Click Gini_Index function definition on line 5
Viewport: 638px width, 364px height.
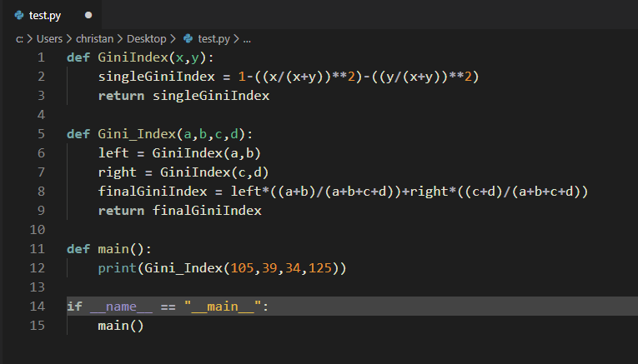pyautogui.click(x=137, y=134)
